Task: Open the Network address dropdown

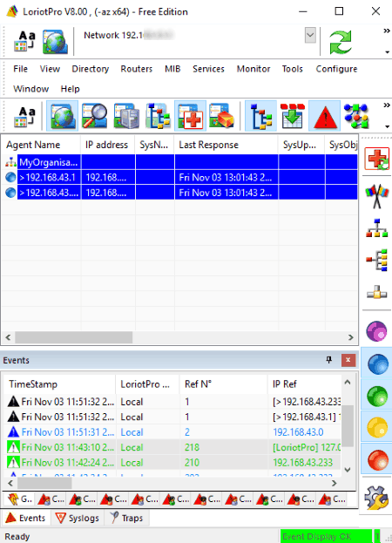Action: tap(310, 36)
